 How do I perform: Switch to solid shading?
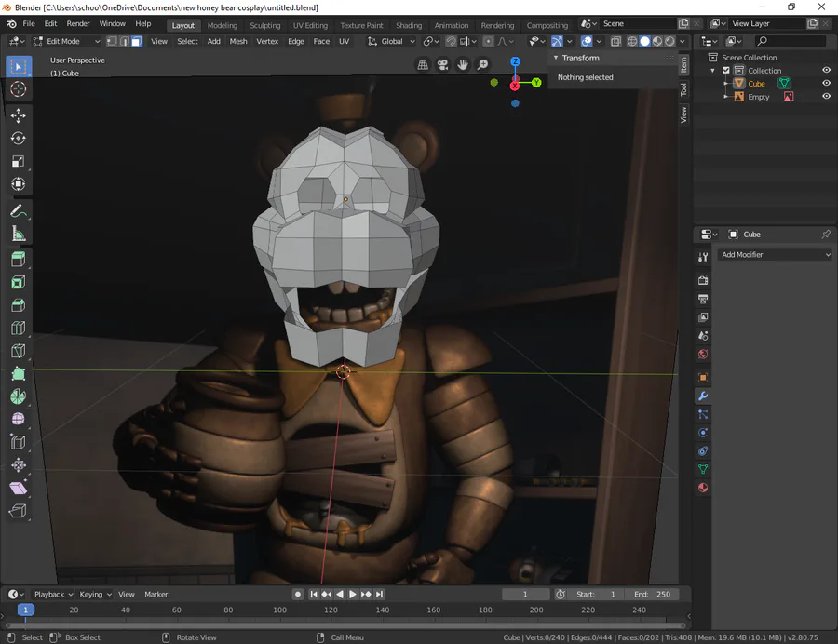pyautogui.click(x=644, y=41)
